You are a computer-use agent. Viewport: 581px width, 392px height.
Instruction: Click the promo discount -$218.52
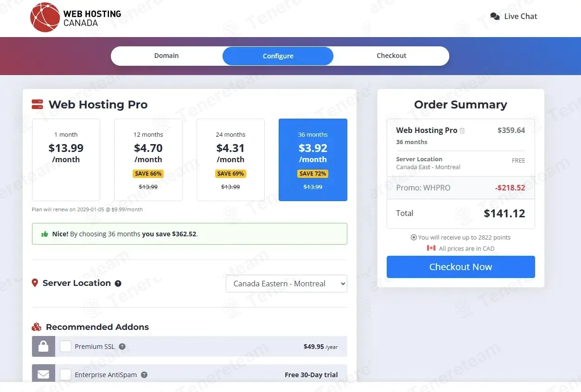coord(510,188)
